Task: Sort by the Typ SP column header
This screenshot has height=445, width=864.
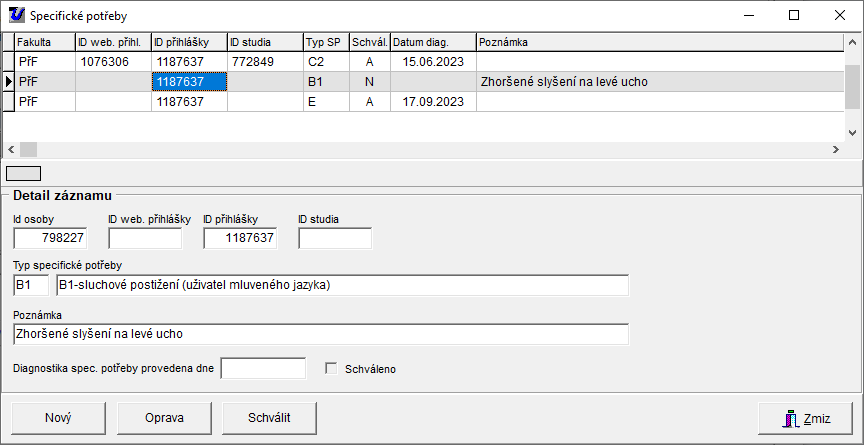Action: click(x=326, y=42)
